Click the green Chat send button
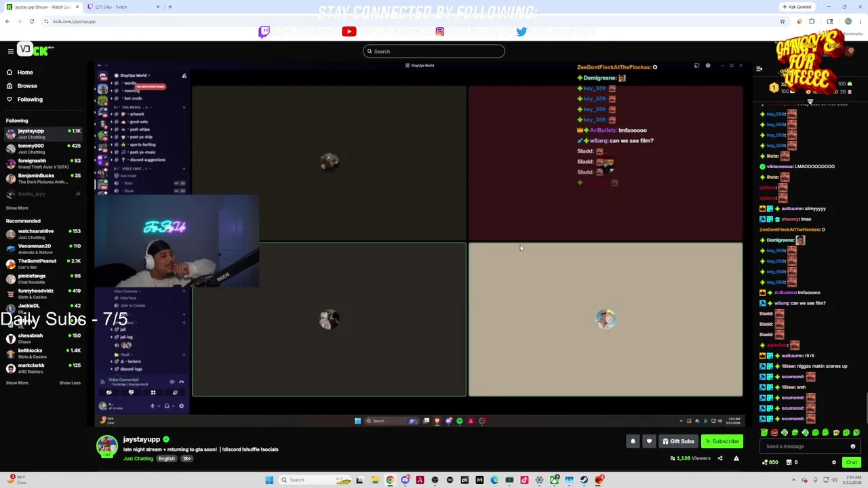Viewport: 868px width, 488px height. point(851,462)
